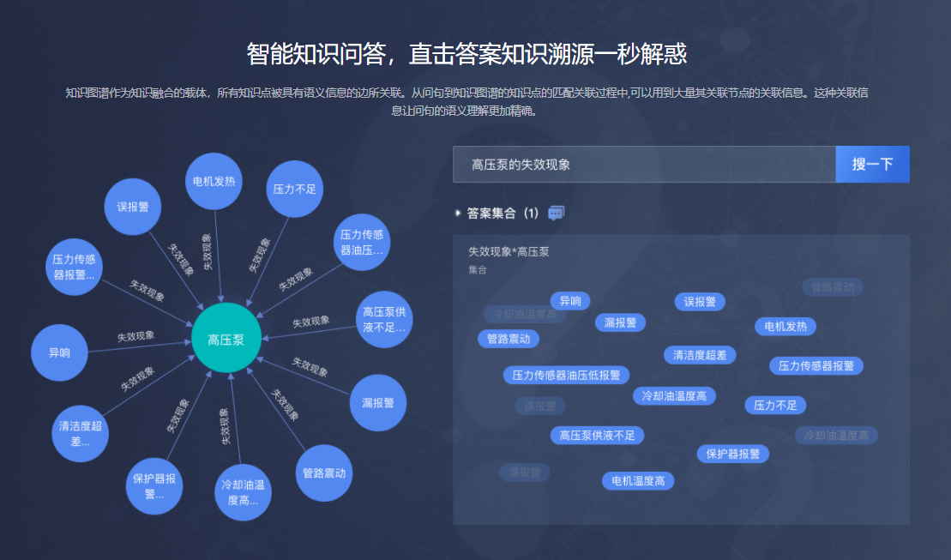Click the 电机发热 answer tag pill
951x560 pixels.
785,327
